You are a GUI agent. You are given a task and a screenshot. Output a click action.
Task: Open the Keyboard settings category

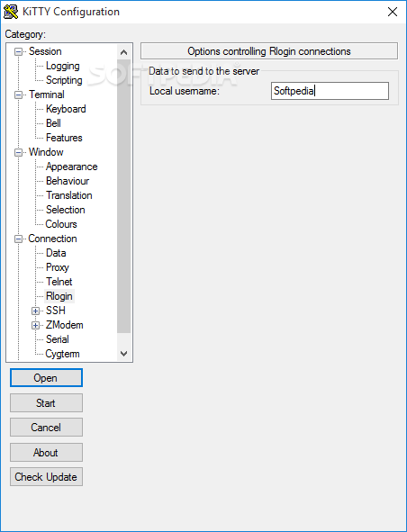[66, 109]
